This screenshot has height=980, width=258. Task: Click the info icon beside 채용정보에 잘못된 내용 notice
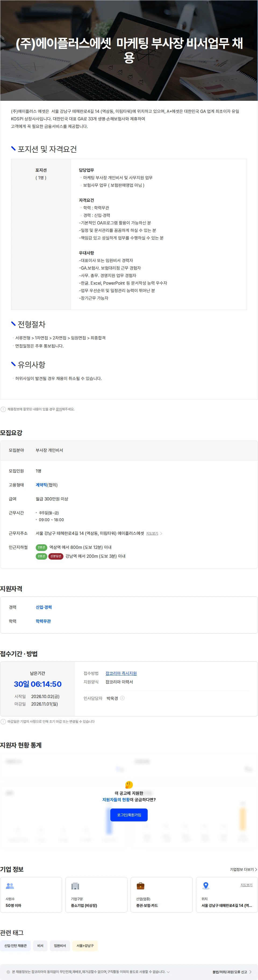click(x=3, y=409)
